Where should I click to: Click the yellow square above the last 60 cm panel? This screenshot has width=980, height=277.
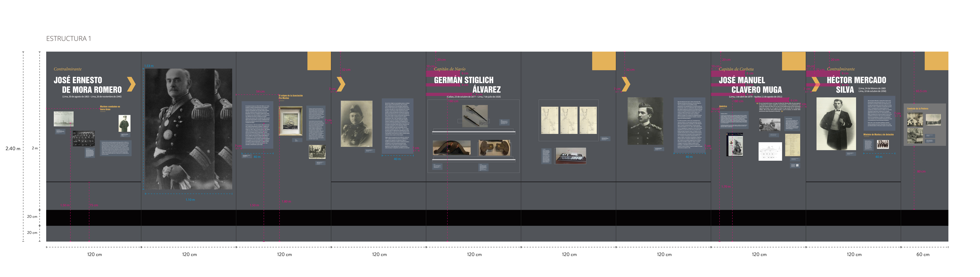click(936, 61)
